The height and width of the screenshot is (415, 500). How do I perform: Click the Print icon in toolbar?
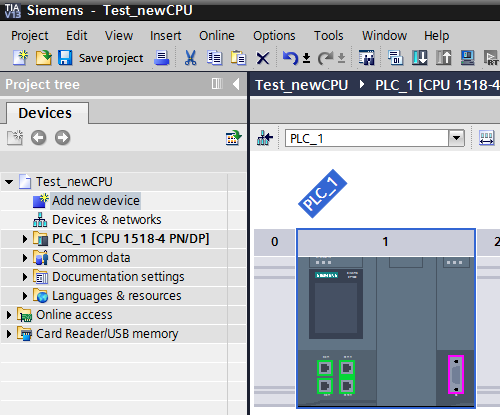tap(162, 58)
